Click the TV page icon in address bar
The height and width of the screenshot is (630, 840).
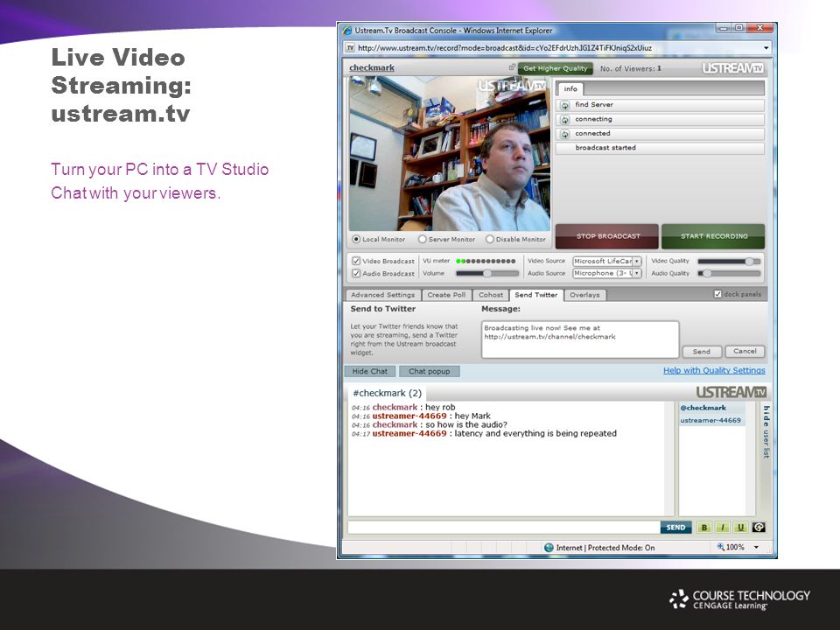[350, 47]
